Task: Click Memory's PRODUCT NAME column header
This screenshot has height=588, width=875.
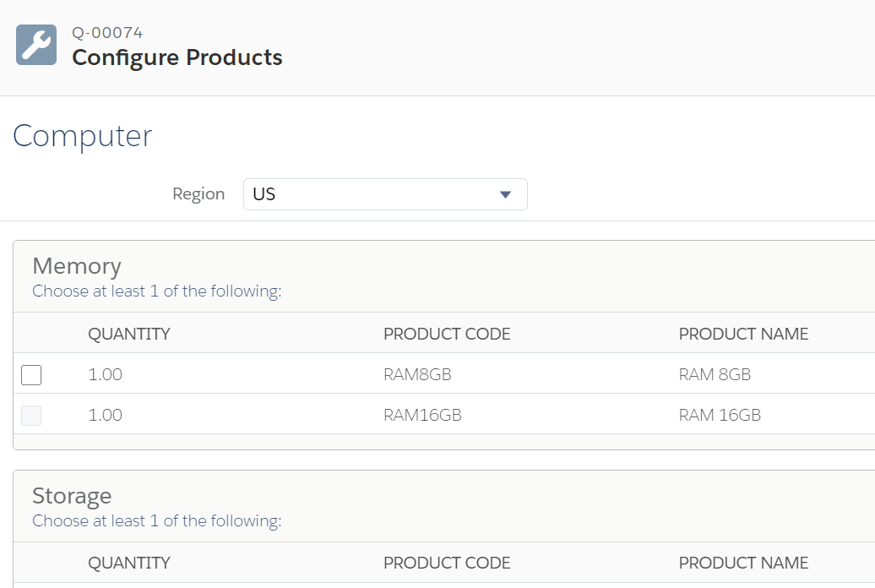Action: tap(743, 334)
